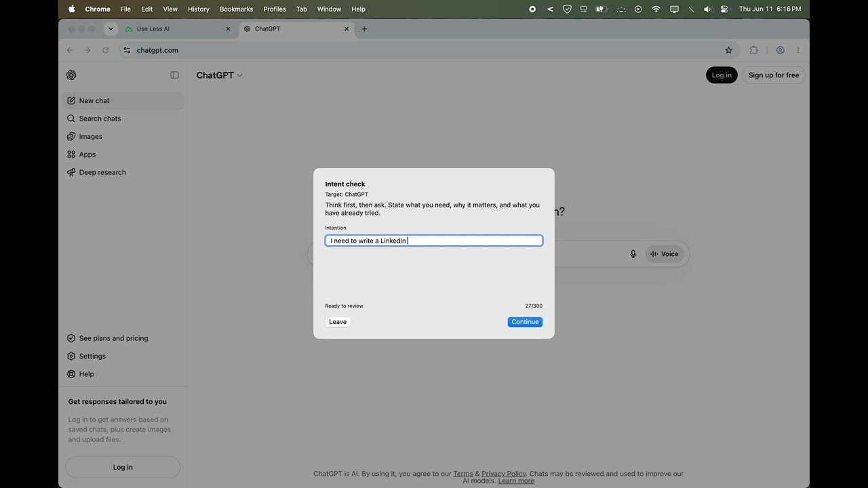The width and height of the screenshot is (868, 488).
Task: Open the History menu
Action: tap(199, 9)
